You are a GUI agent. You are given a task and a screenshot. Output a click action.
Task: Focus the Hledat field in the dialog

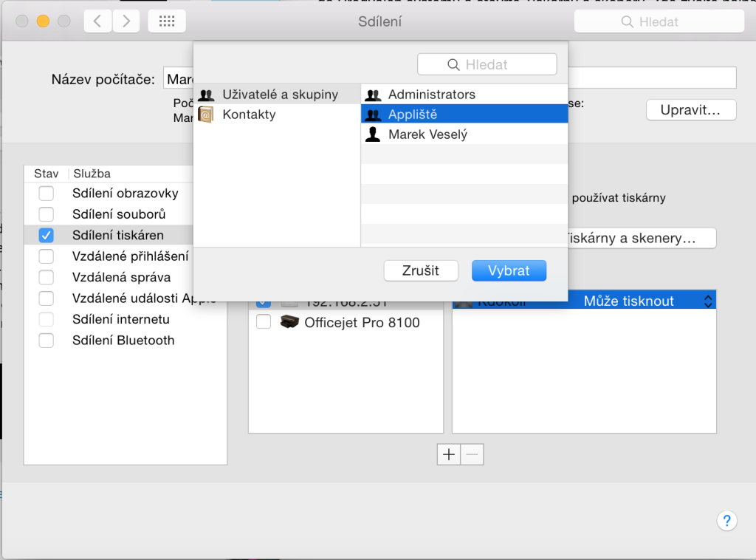487,64
